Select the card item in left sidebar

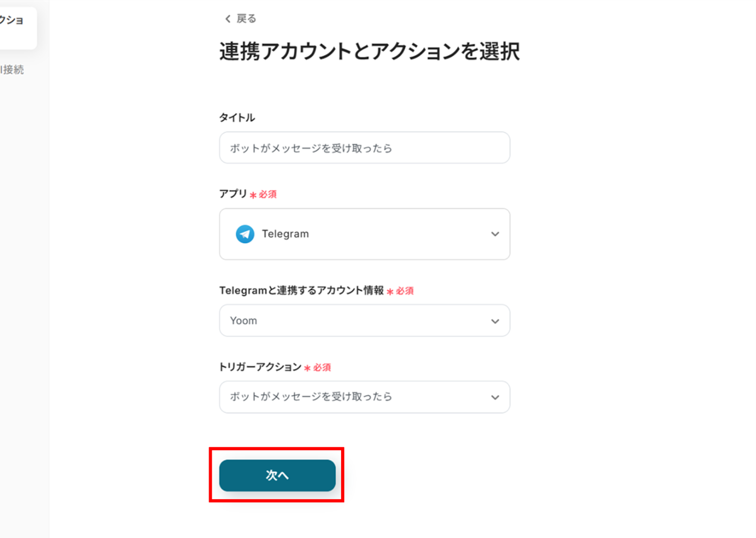[x=18, y=27]
